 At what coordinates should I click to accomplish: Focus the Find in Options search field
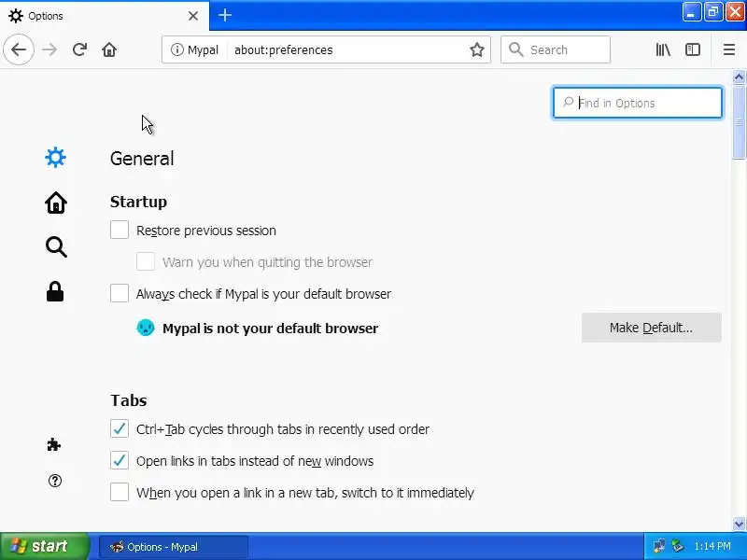pos(638,103)
